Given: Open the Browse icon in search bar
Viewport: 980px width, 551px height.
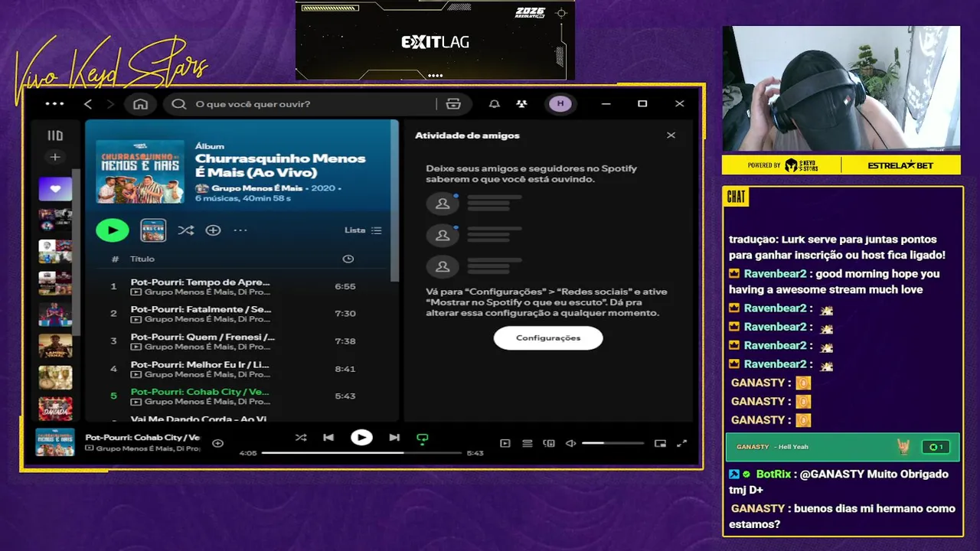Looking at the screenshot, I should [453, 103].
